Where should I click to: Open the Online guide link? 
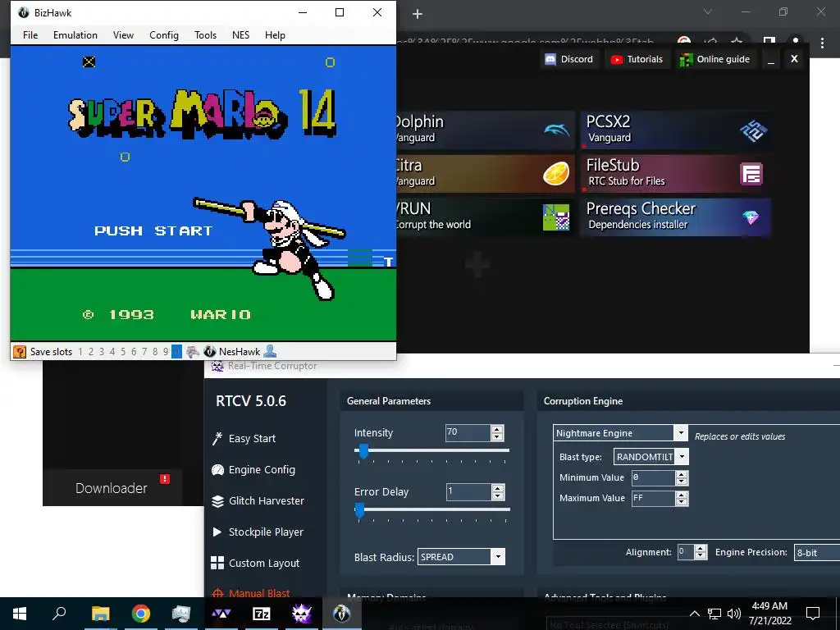coord(714,59)
